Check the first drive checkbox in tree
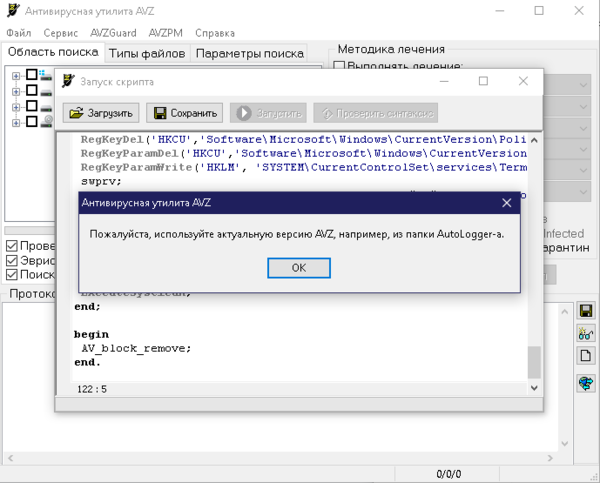The height and width of the screenshot is (483, 600). [32, 75]
